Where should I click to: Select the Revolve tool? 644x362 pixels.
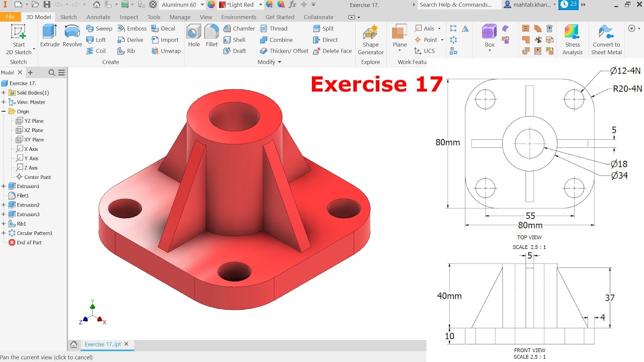coord(72,36)
